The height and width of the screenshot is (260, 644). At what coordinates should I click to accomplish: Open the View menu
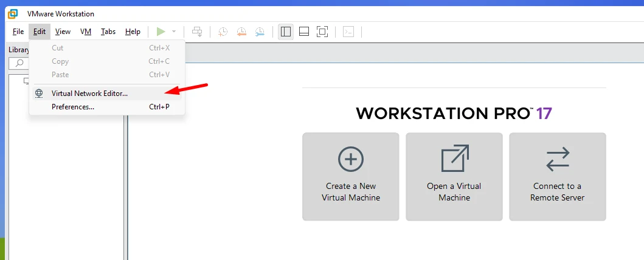[63, 32]
